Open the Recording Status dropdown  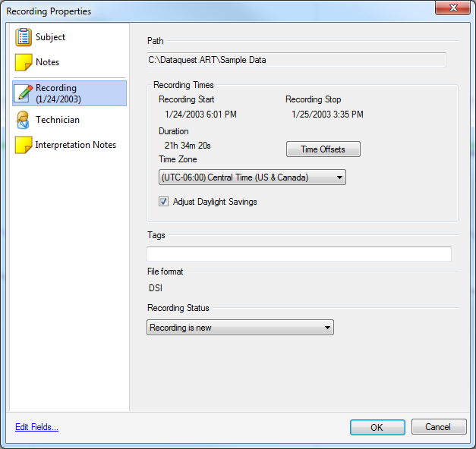pos(239,328)
